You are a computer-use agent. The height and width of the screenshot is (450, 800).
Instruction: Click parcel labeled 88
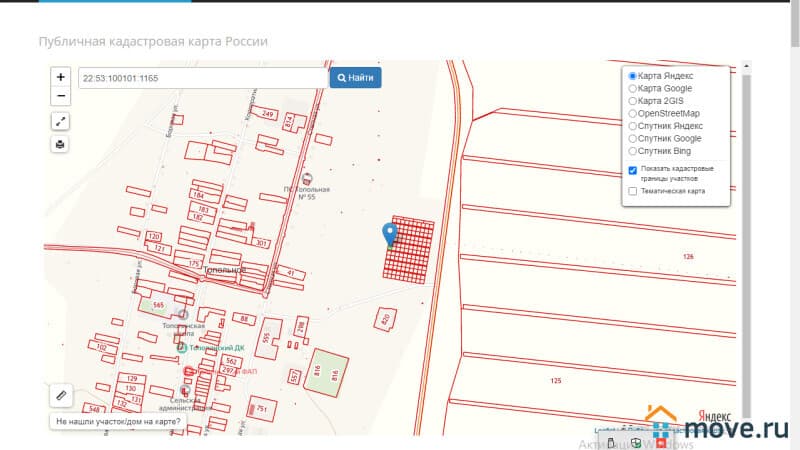click(x=244, y=319)
